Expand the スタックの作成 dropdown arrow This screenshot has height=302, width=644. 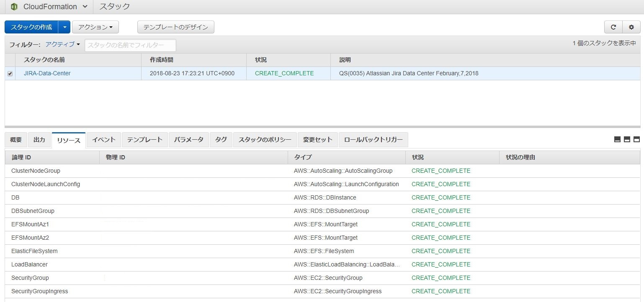(x=64, y=27)
